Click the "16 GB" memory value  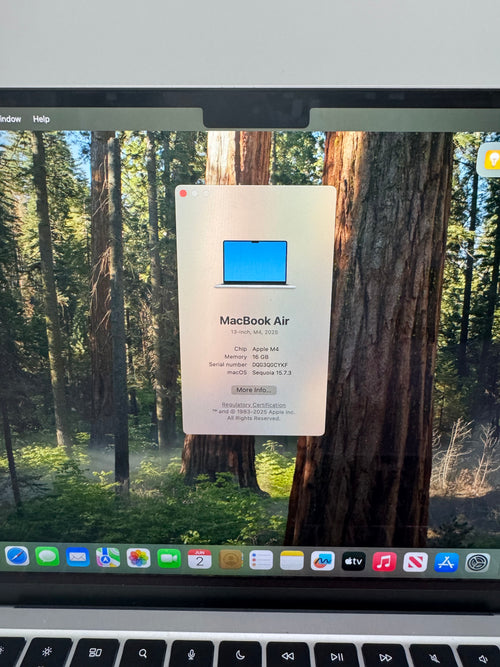(260, 357)
